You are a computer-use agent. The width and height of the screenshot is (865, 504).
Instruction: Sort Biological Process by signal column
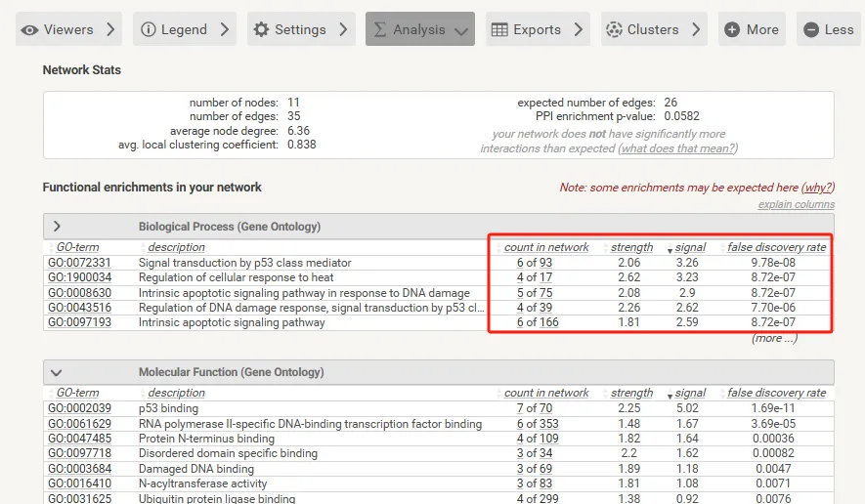coord(690,247)
